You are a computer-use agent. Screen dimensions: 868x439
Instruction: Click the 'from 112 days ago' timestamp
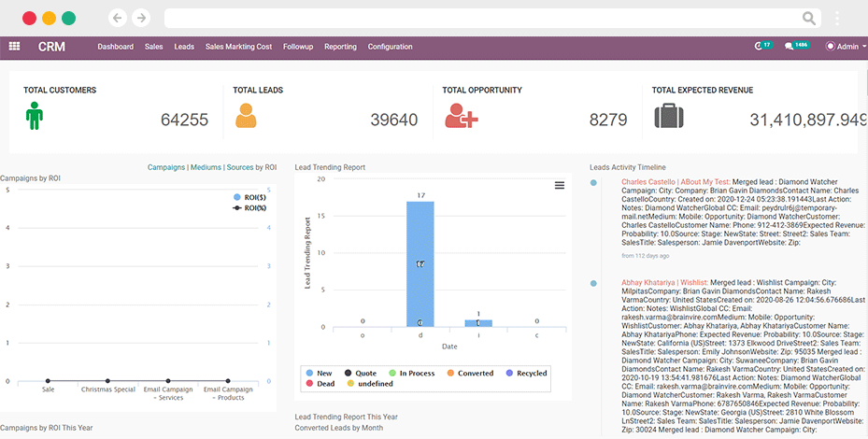pos(645,256)
